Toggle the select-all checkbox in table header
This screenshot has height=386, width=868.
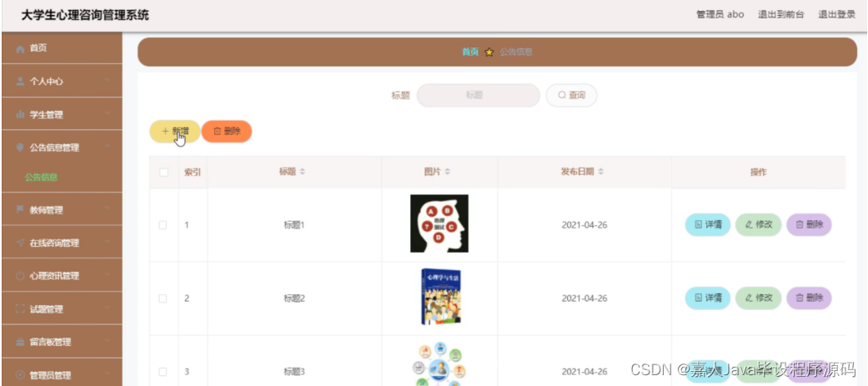(x=164, y=173)
